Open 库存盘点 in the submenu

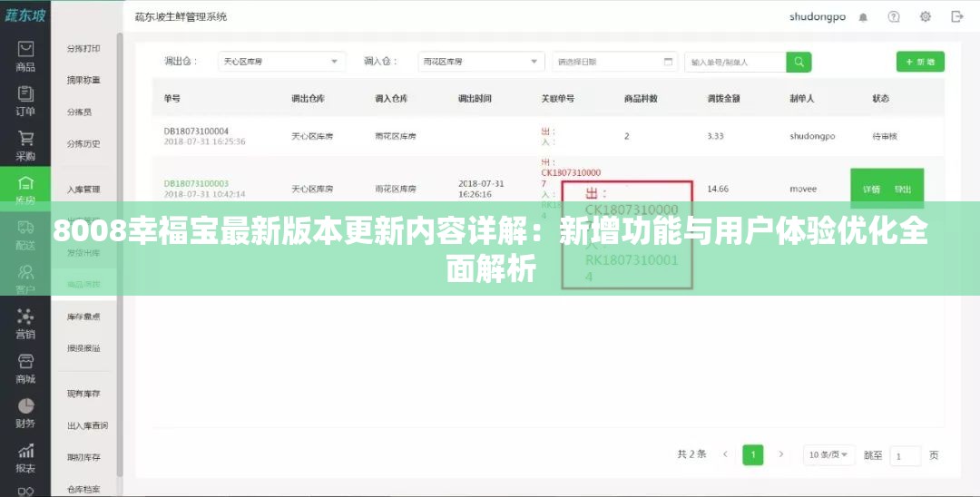tap(83, 317)
